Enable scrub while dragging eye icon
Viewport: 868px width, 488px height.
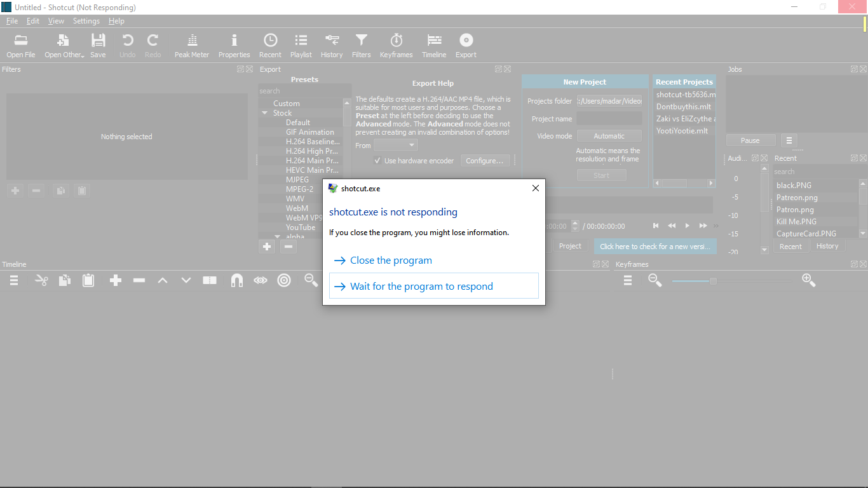[261, 280]
